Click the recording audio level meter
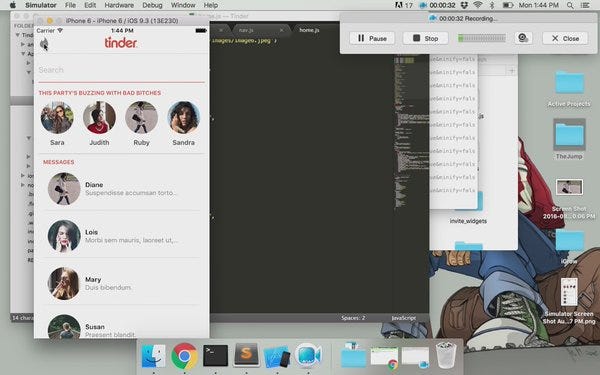600x375 pixels. pyautogui.click(x=482, y=38)
